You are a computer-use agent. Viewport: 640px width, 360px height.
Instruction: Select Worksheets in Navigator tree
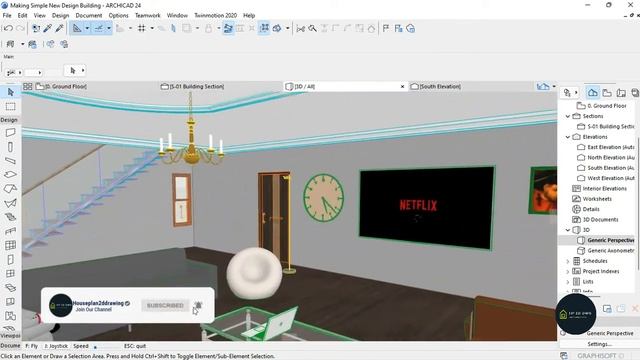(x=597, y=199)
